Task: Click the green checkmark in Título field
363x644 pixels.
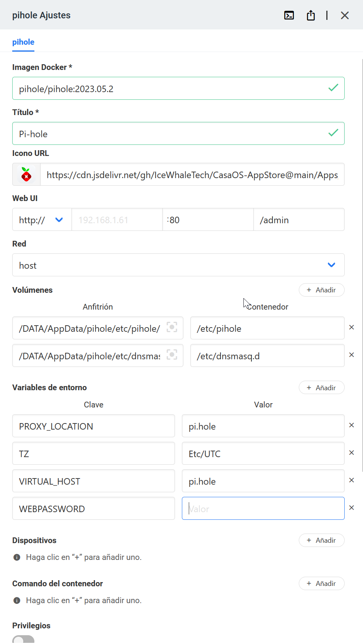Action: pyautogui.click(x=333, y=133)
